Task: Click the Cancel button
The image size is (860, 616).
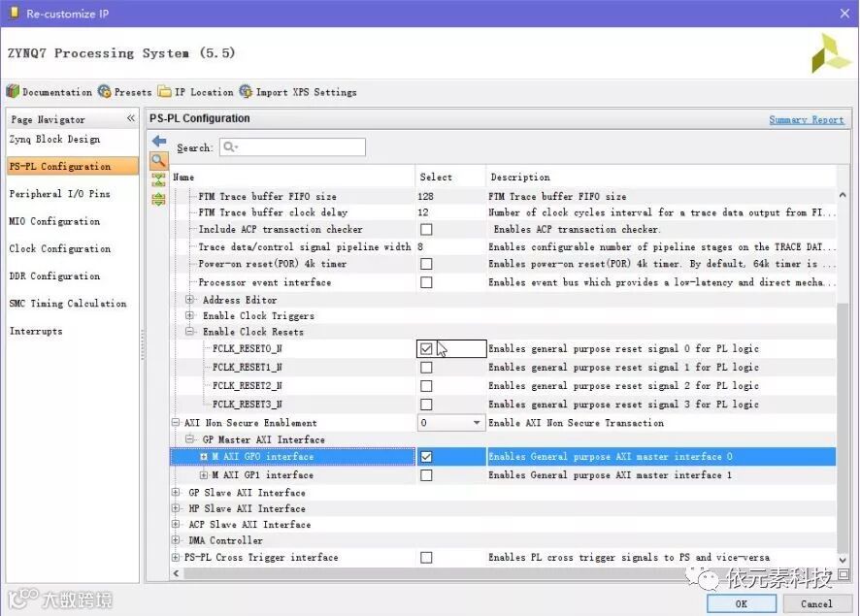Action: click(x=816, y=603)
